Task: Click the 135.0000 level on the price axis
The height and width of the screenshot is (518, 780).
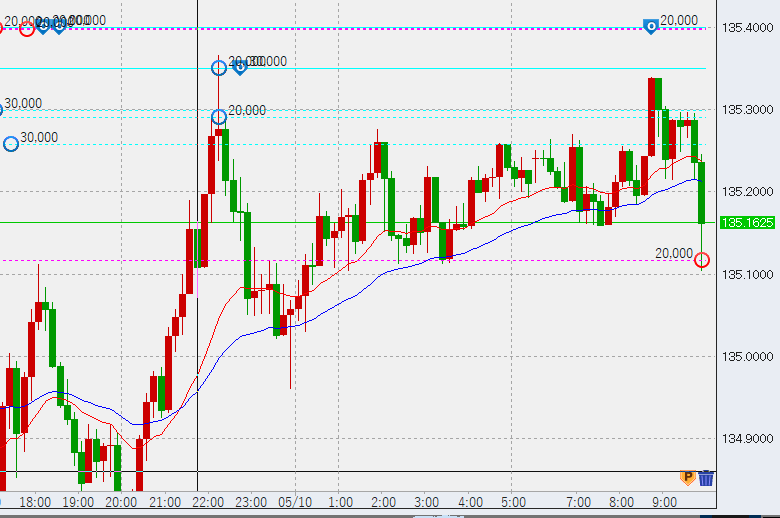Action: click(748, 356)
